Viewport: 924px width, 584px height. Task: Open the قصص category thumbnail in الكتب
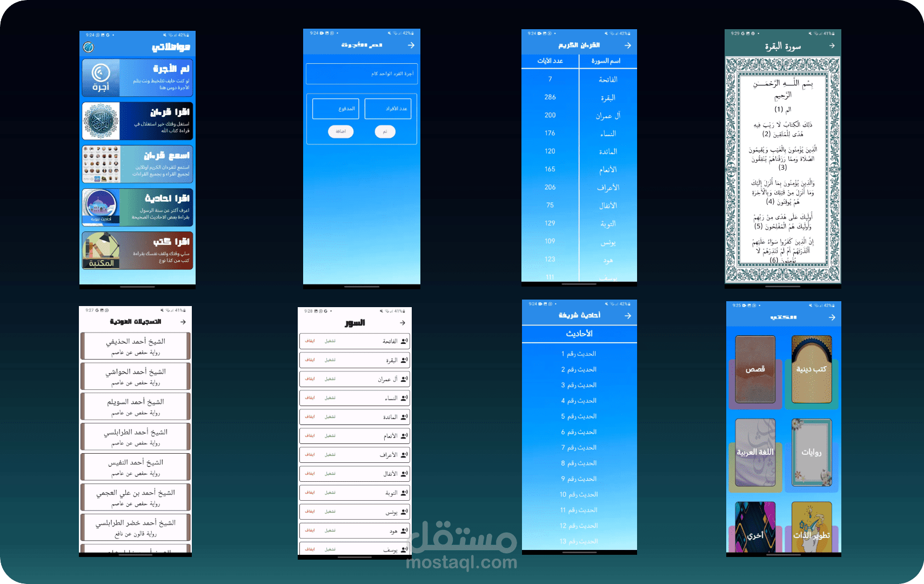click(x=755, y=369)
